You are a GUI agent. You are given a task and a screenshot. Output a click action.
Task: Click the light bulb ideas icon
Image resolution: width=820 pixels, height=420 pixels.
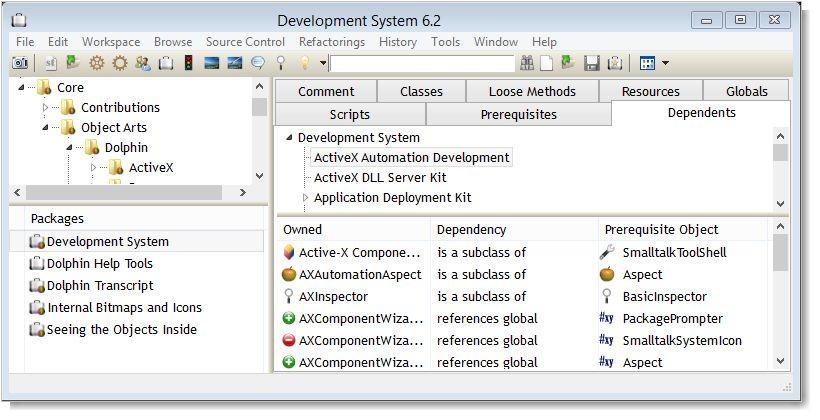[x=304, y=63]
